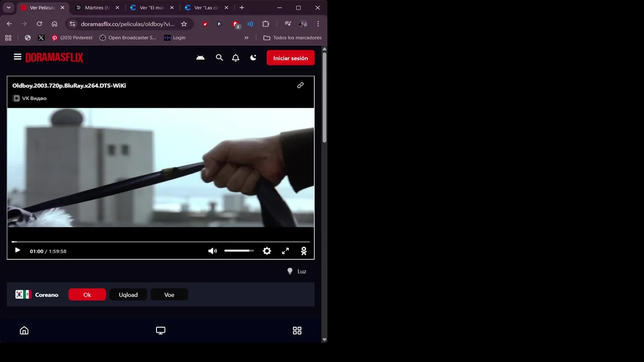Open the Extensions puzzle menu

click(266, 24)
